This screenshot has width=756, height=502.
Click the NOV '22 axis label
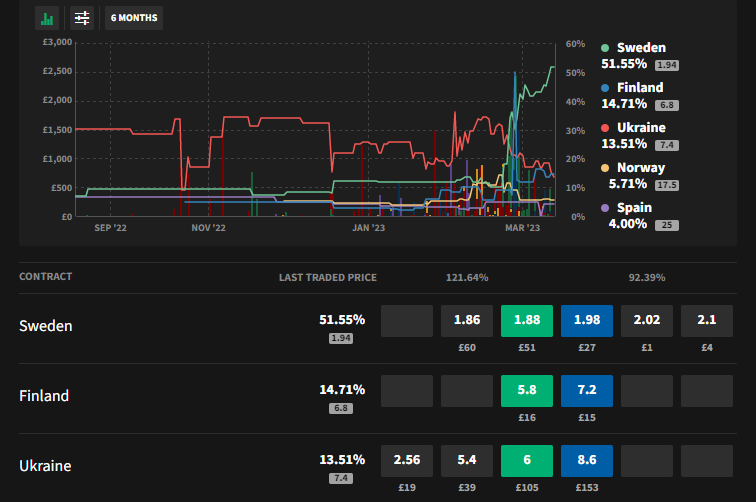coord(208,228)
